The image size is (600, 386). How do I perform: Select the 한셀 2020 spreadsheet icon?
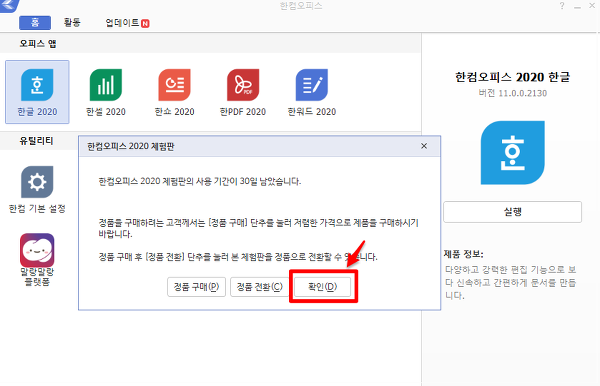[106, 85]
